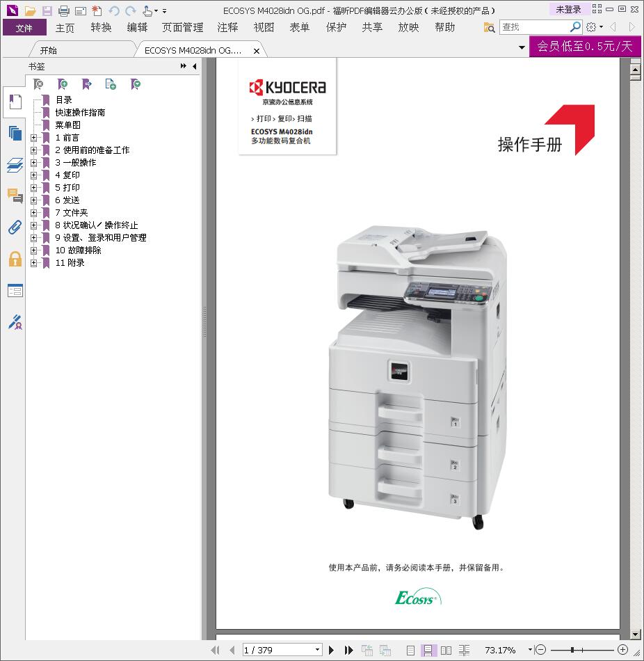644x661 pixels.
Task: Open the Layers panel icon
Action: coord(15,165)
